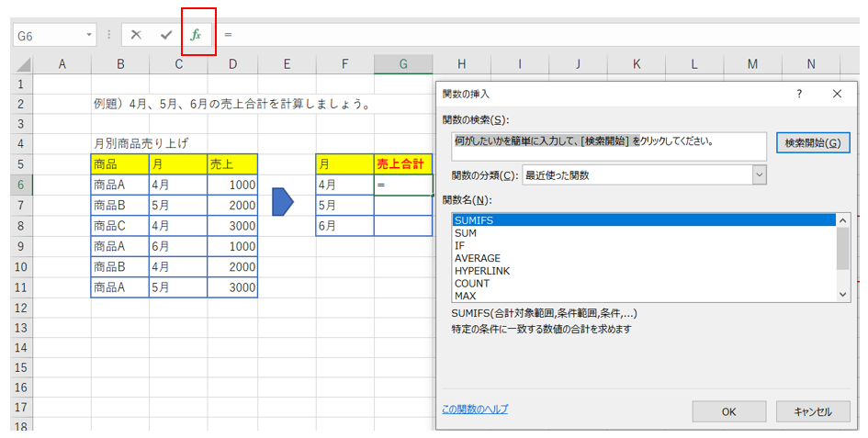This screenshot has width=868, height=438.
Task: Click the yellow 売上合計 header cell
Action: coord(403,164)
